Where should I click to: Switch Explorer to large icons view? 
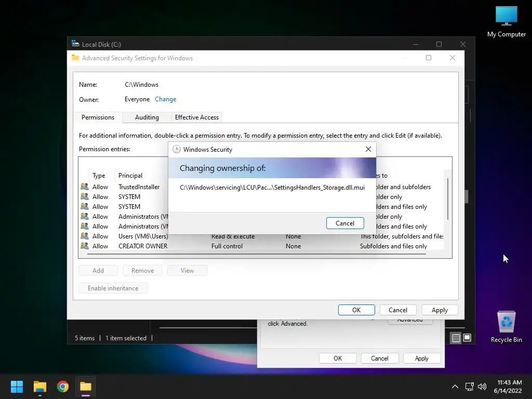tap(467, 338)
